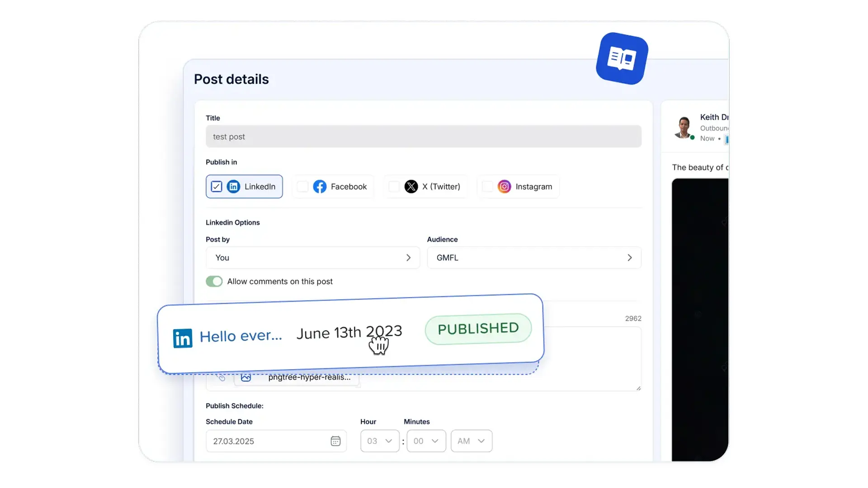Click the Title field with test post
868x488 pixels.
tap(423, 136)
